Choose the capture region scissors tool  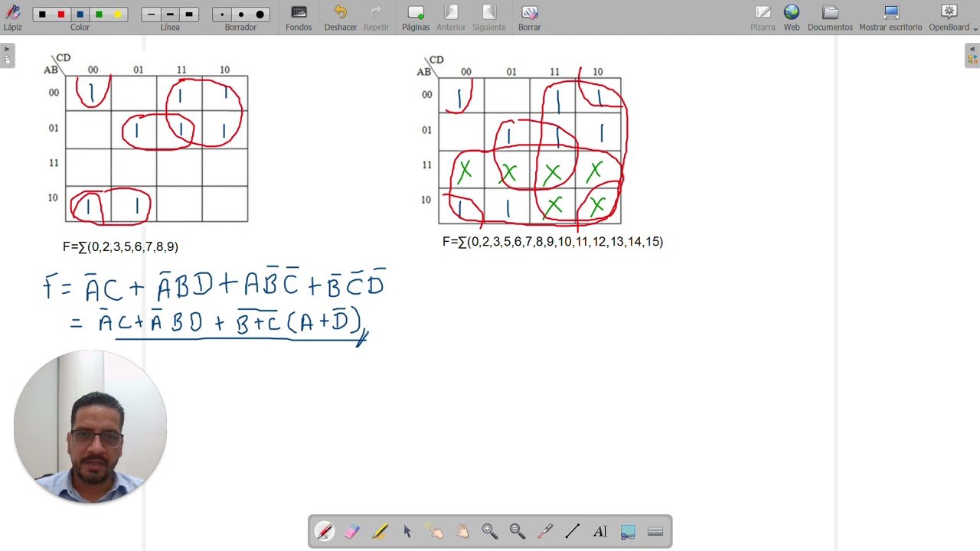(x=628, y=531)
